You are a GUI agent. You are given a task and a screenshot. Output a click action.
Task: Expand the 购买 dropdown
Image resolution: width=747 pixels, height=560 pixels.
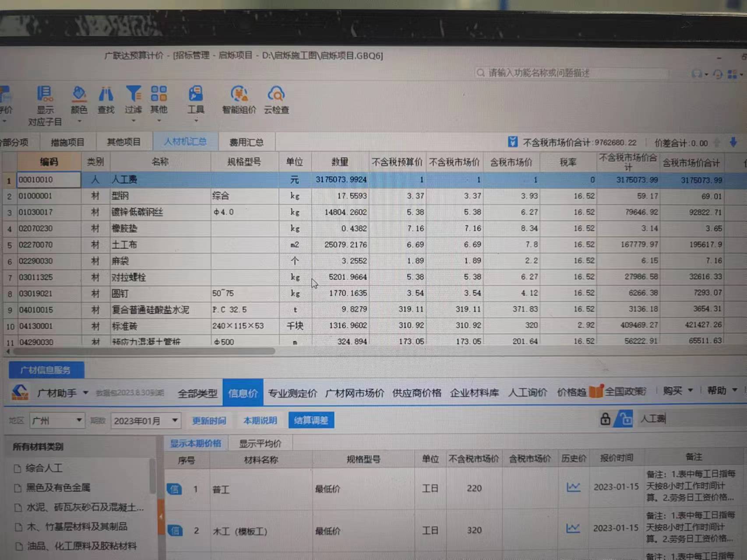[x=691, y=390]
